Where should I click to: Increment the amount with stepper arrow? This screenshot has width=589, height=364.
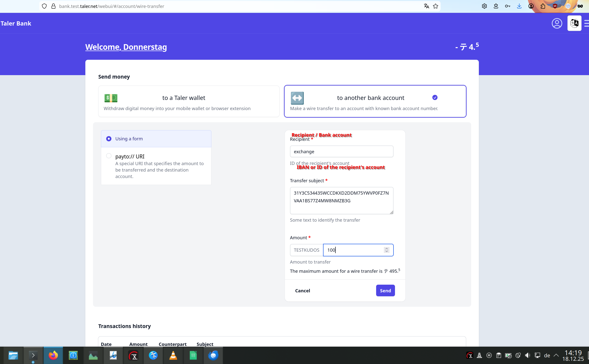point(386,248)
